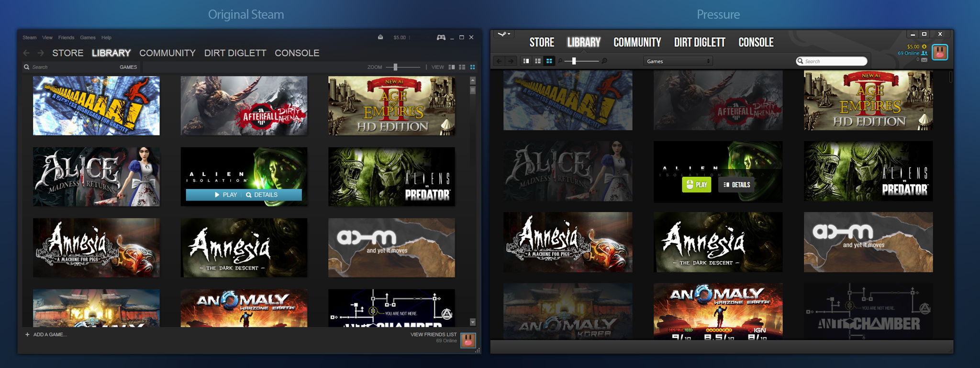Open the Steam menu in Original Steam
This screenshot has height=368, width=980.
[x=29, y=37]
